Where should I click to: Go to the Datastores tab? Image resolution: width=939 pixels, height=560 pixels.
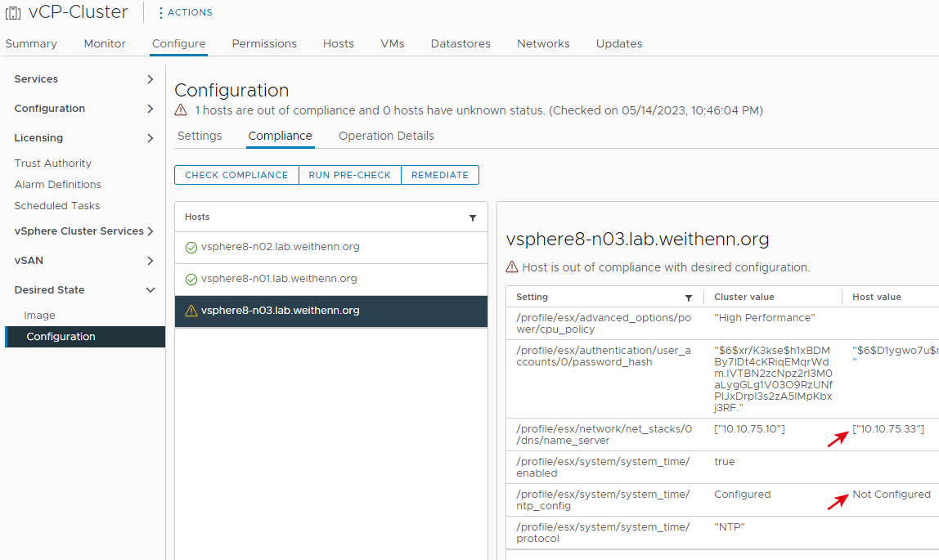(461, 43)
